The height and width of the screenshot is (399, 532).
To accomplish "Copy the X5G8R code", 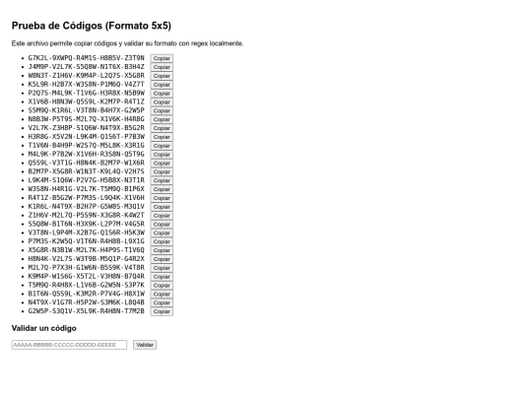I will (x=162, y=251).
